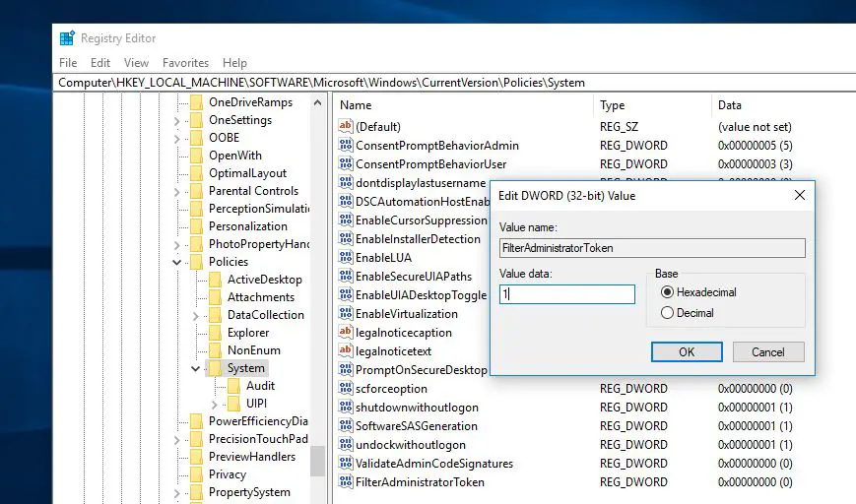Open the Edit menu
Image resolution: width=856 pixels, height=504 pixels.
point(100,63)
